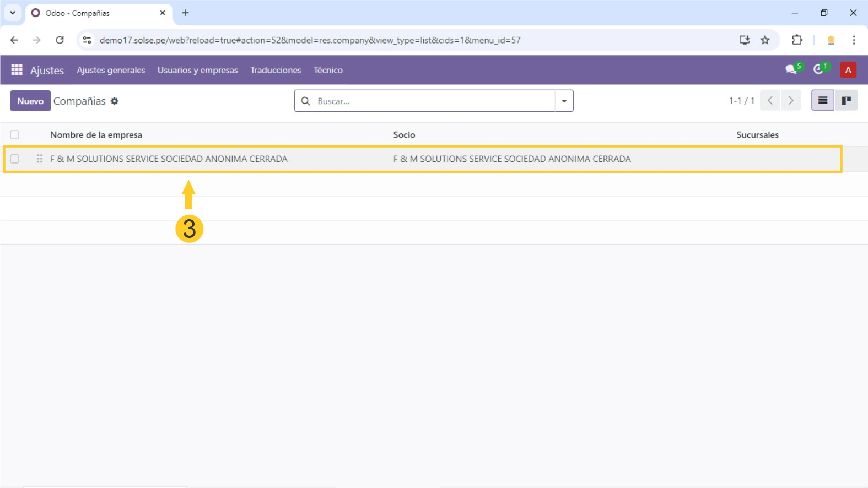This screenshot has width=868, height=488.
Task: Open the Ajustes generales menu
Action: pos(111,70)
